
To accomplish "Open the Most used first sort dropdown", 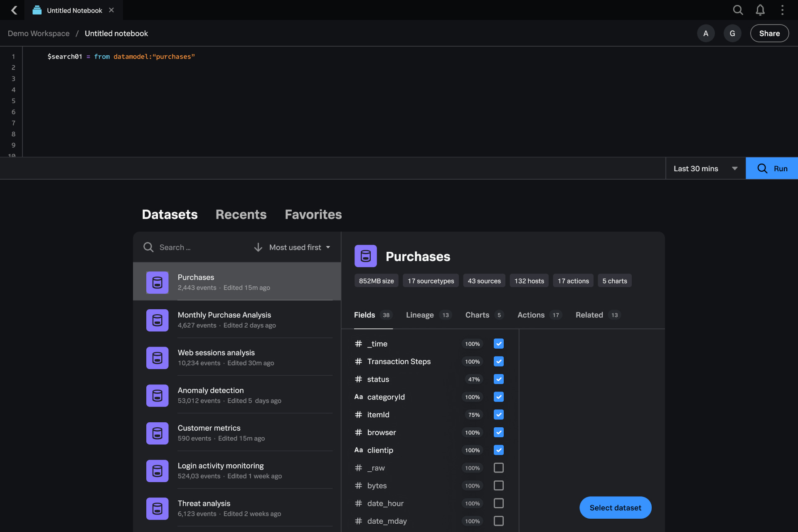I will tap(299, 247).
